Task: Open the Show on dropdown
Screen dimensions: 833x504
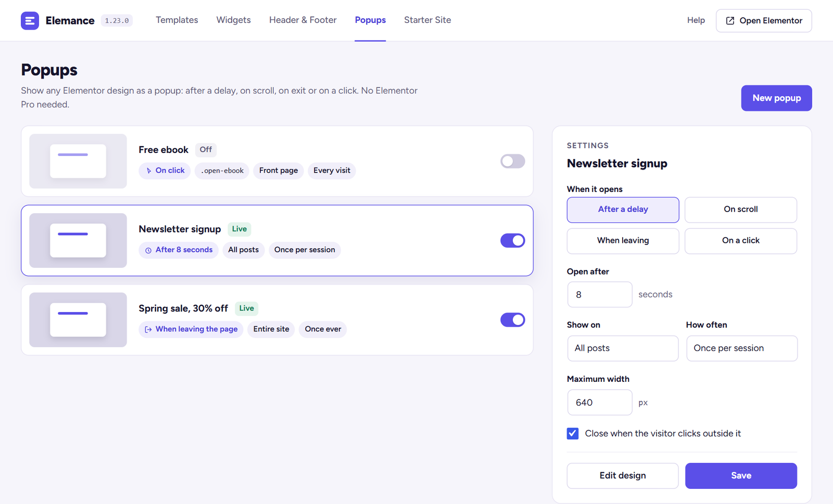Action: (x=623, y=348)
